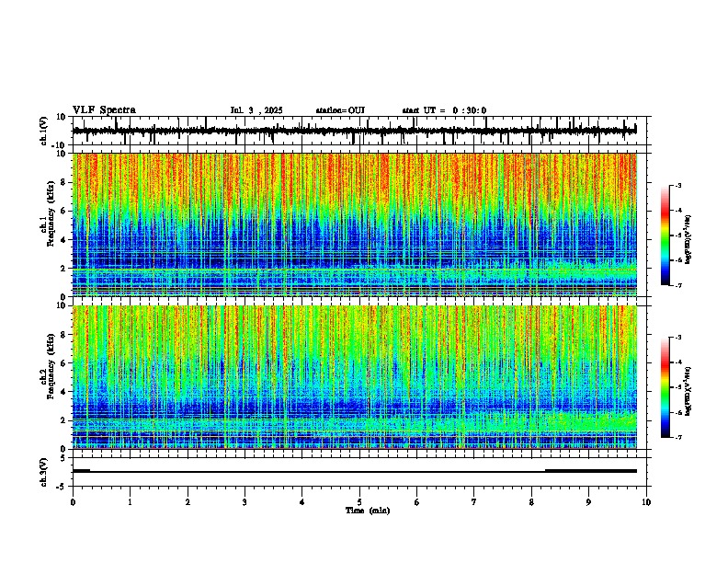Click the 'ch.1(V)' axis label
Viewport: 728px width, 563px height.
tap(44, 131)
